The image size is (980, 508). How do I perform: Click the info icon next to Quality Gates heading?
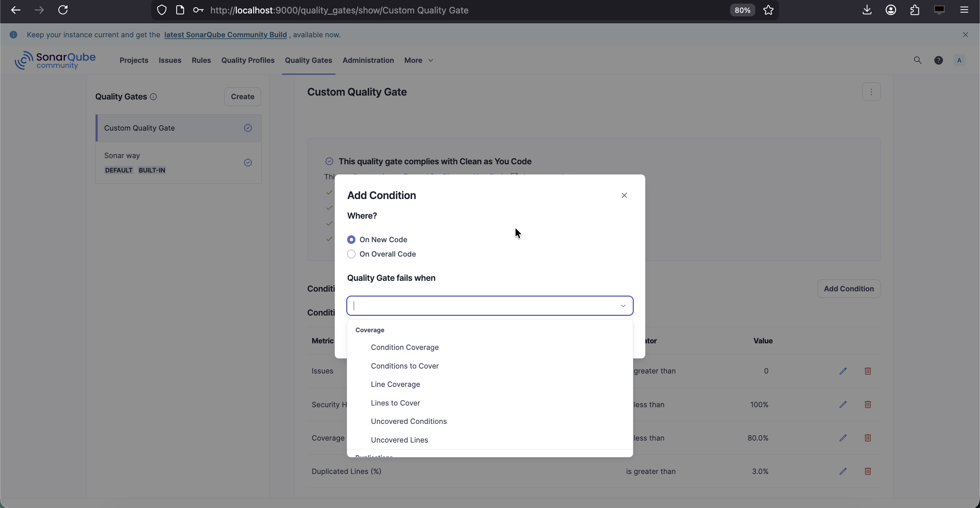click(x=153, y=97)
